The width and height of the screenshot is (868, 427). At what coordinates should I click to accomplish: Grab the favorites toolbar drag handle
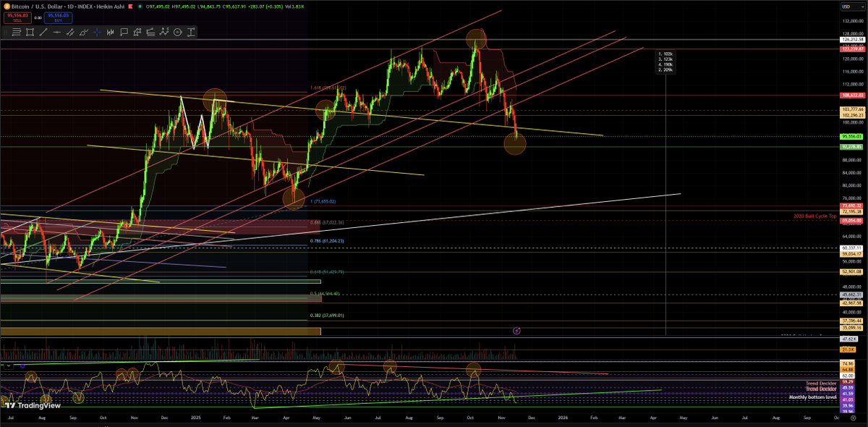click(6, 33)
